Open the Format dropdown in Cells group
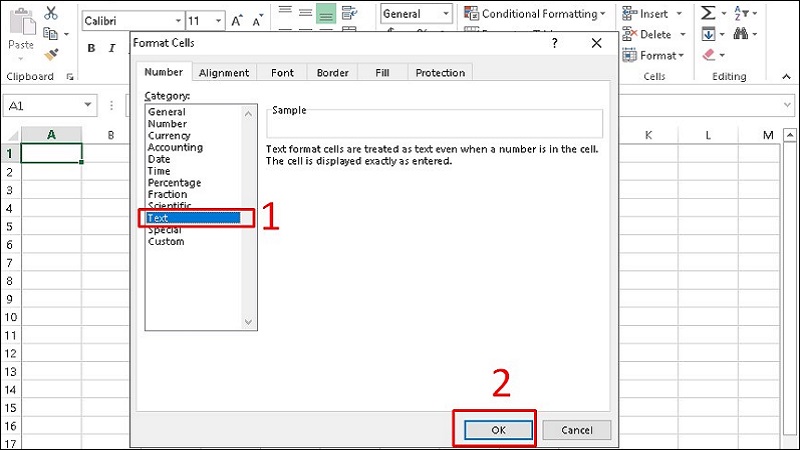 681,56
